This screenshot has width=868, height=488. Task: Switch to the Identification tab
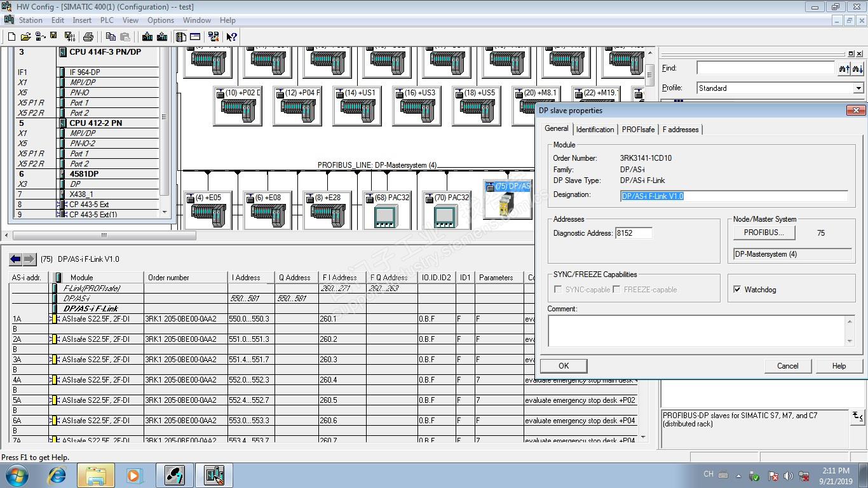pyautogui.click(x=595, y=130)
